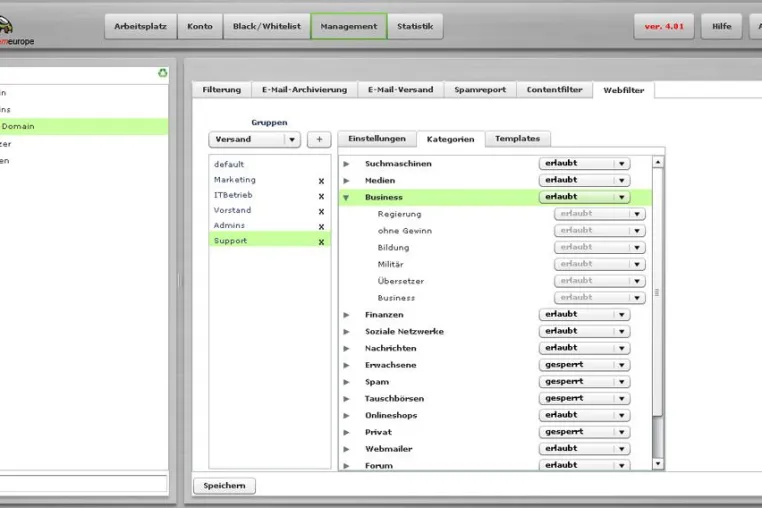Screen dimensions: 762x508
Task: Remove the Marketing group with its X
Action: click(321, 181)
